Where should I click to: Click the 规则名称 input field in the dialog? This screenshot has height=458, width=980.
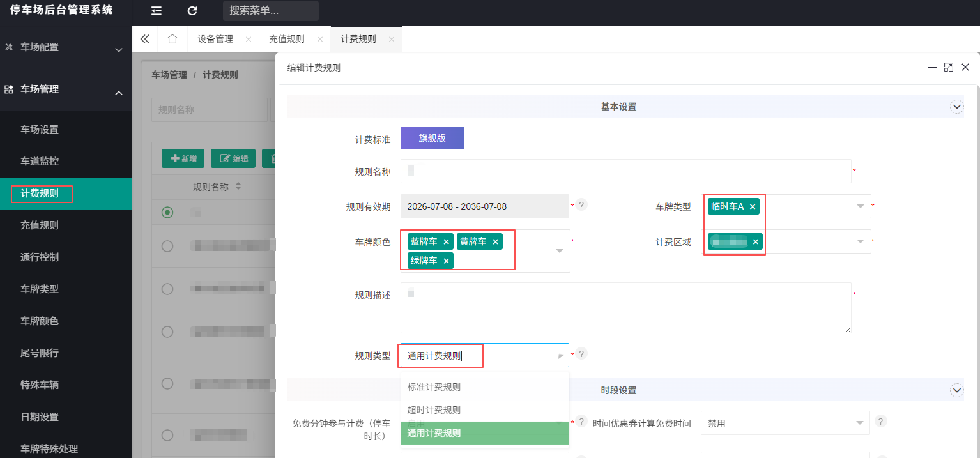tap(626, 171)
